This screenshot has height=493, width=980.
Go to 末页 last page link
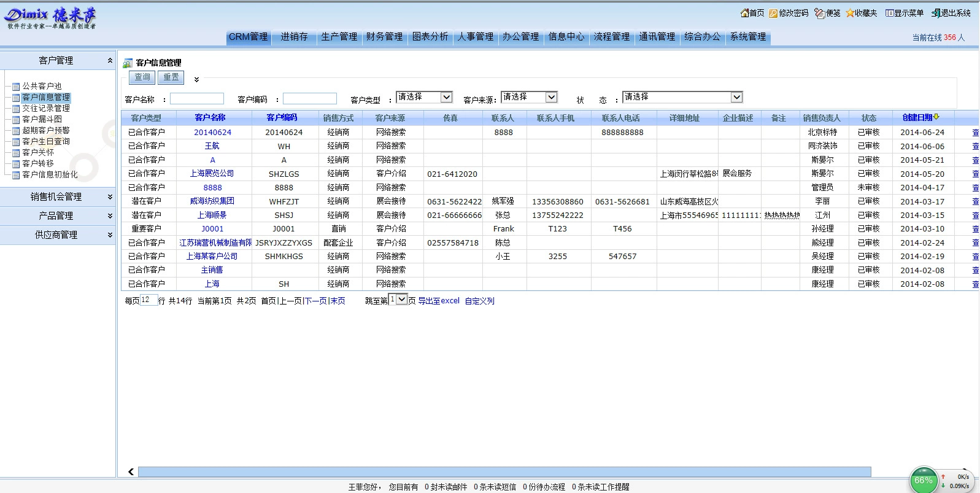coord(338,301)
